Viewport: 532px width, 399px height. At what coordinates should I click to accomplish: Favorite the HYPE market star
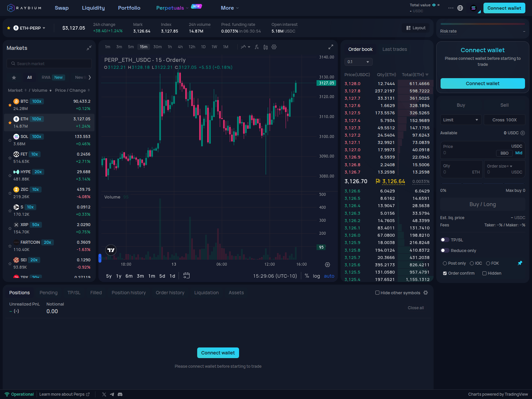coord(10,176)
